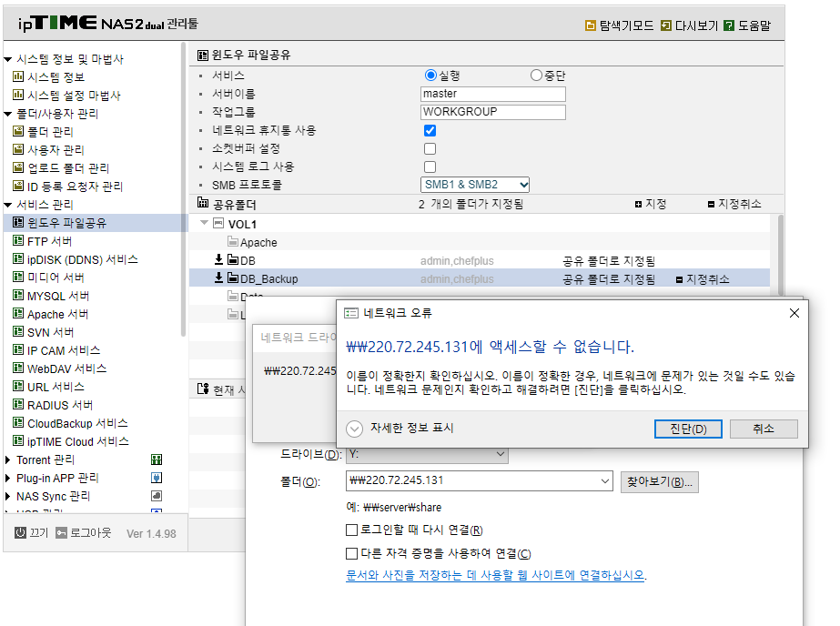Click the 진단(D) button
This screenshot has width=840, height=626.
(x=688, y=429)
